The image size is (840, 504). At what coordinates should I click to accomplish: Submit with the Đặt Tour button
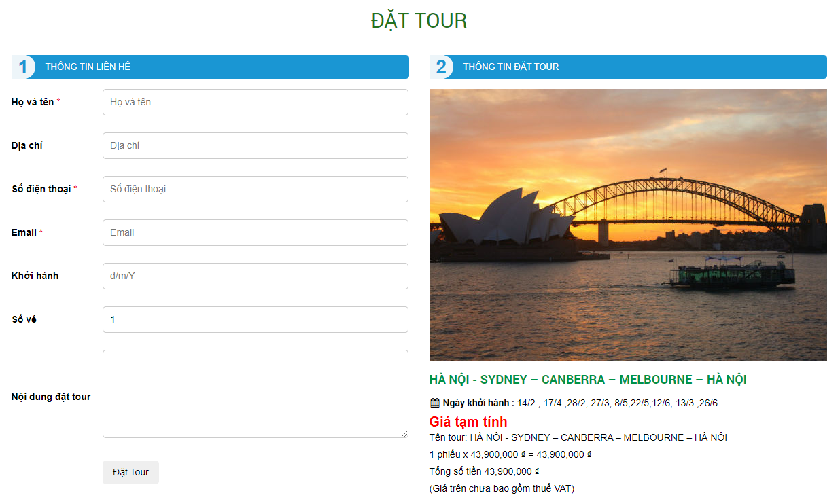[x=130, y=472]
